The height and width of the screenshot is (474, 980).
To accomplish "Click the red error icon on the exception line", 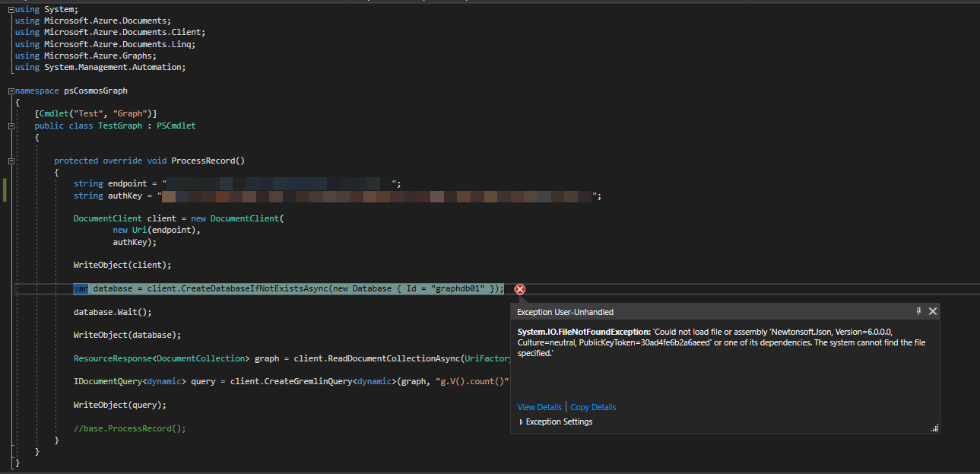I will (519, 289).
